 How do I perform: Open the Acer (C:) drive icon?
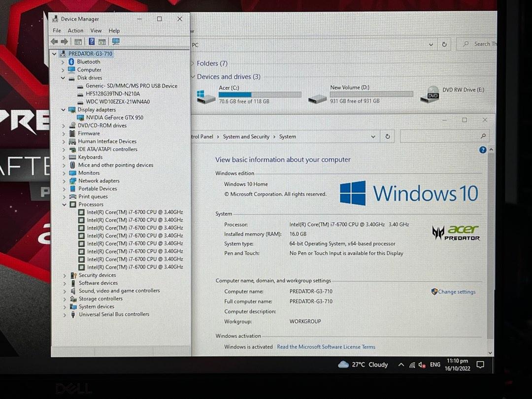[206, 96]
